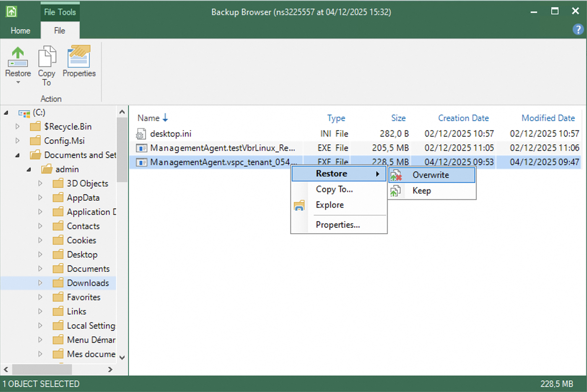Click the blue Help question mark icon
587x392 pixels.
(x=578, y=29)
